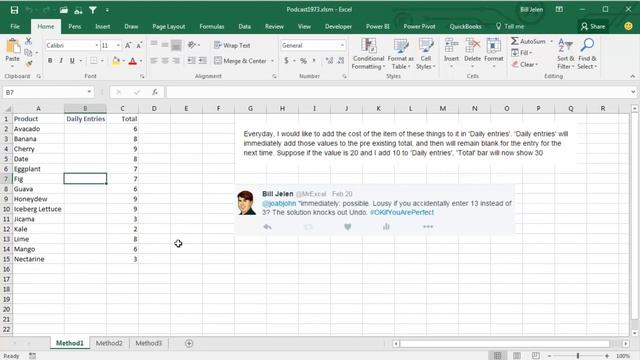Click the #OKIfYouArePerfect hashtag link

[402, 212]
